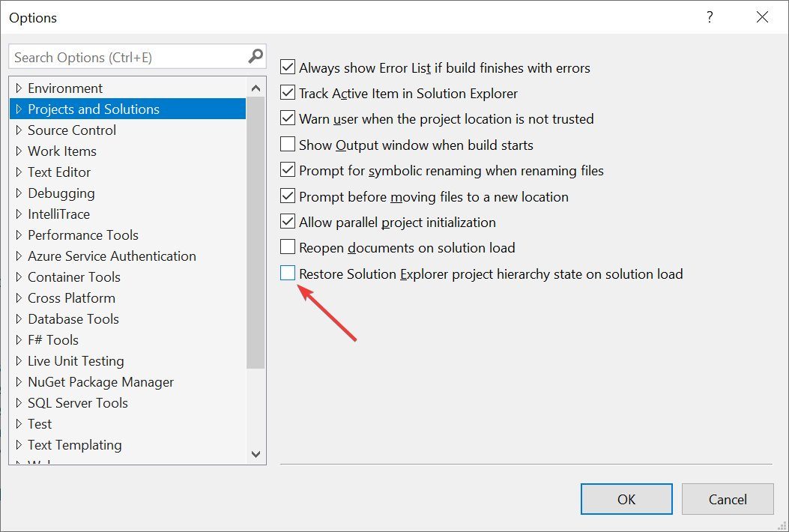Expand the Environment tree node
The height and width of the screenshot is (532, 789).
click(18, 88)
